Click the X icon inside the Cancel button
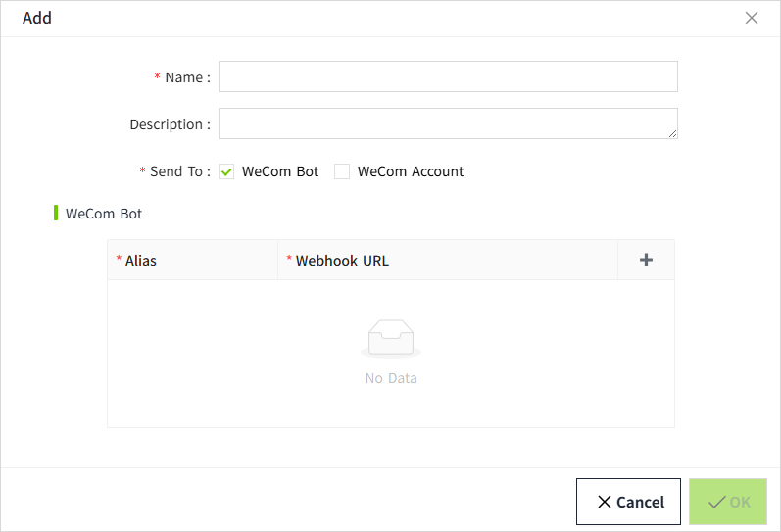The width and height of the screenshot is (781, 532). click(x=605, y=502)
